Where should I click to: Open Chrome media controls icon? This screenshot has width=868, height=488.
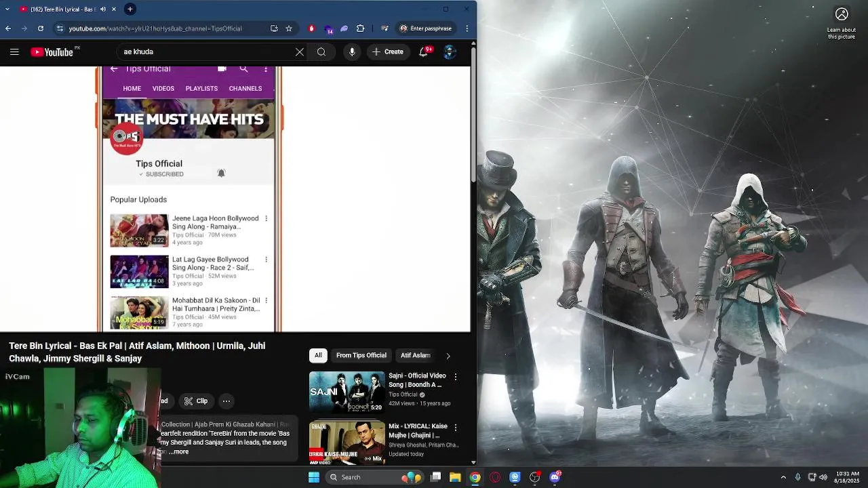click(x=384, y=28)
